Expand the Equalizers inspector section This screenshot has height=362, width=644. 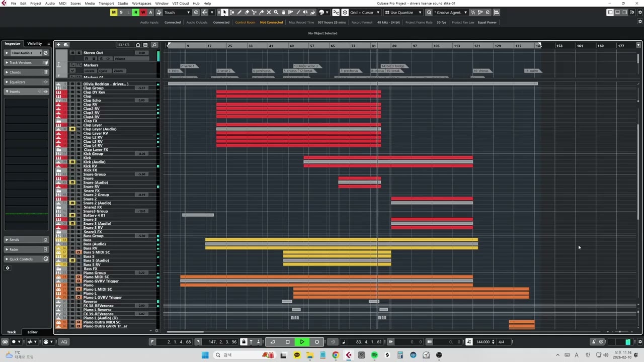point(7,82)
